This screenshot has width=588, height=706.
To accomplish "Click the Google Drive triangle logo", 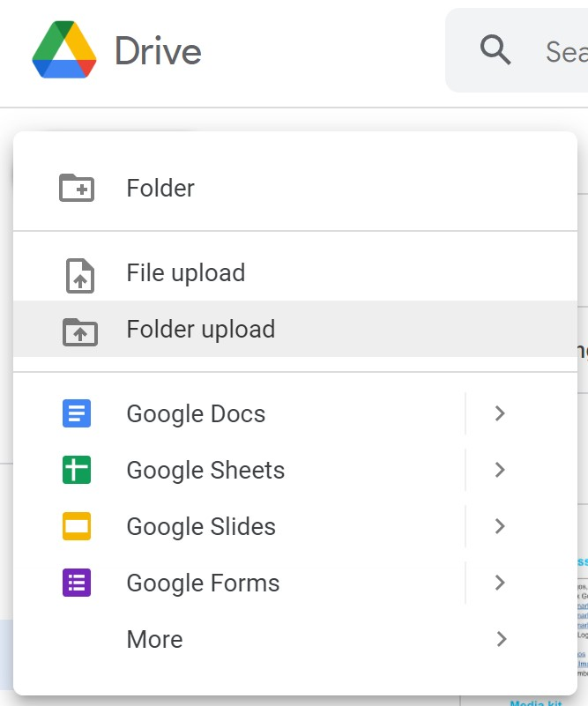I will pos(64,51).
